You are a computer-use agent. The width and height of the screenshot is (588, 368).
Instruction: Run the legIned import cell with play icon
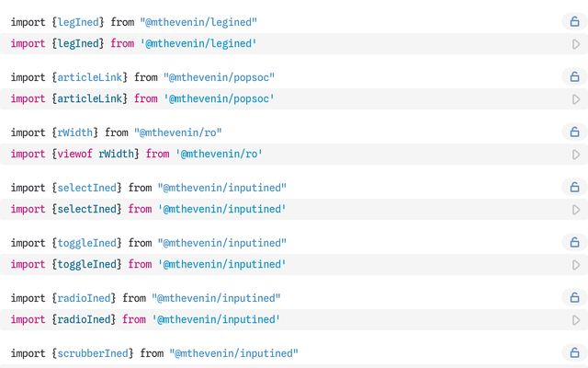(x=576, y=44)
